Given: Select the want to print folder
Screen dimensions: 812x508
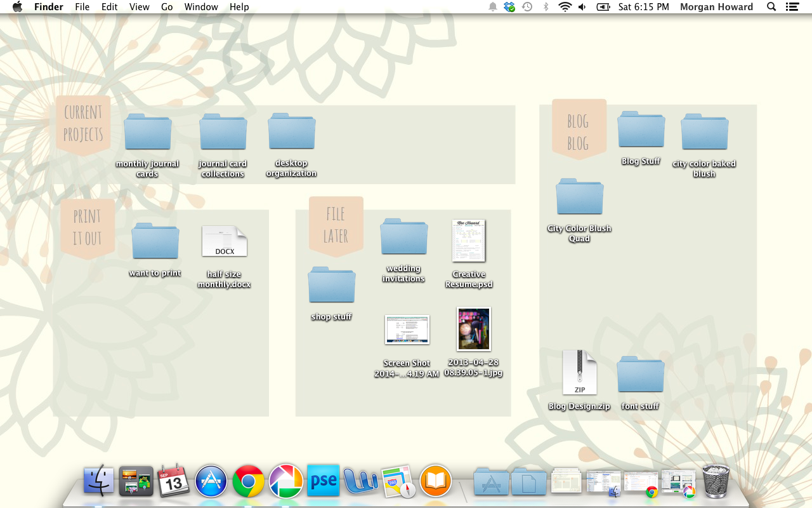Looking at the screenshot, I should point(155,241).
